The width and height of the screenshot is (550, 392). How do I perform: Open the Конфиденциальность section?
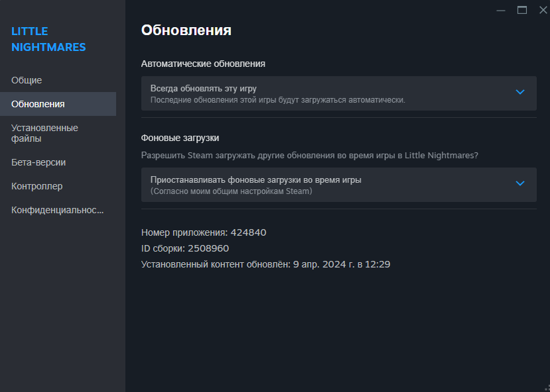(x=58, y=210)
